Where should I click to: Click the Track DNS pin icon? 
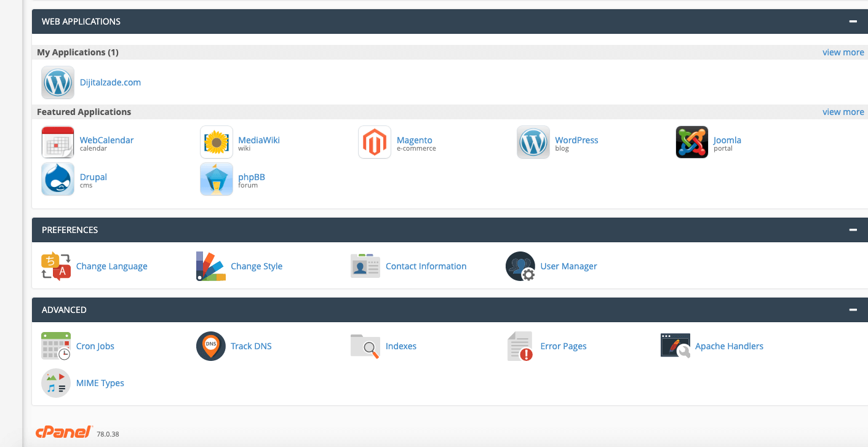click(x=211, y=346)
